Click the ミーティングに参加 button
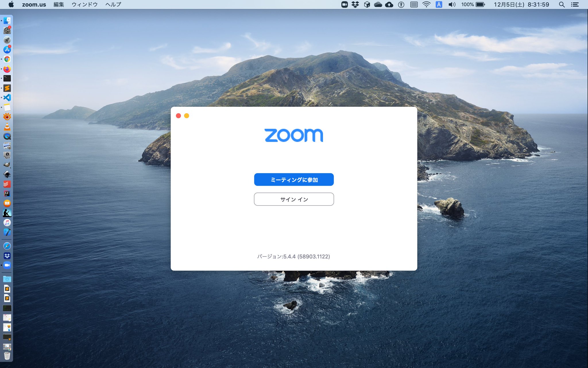 [x=294, y=180]
